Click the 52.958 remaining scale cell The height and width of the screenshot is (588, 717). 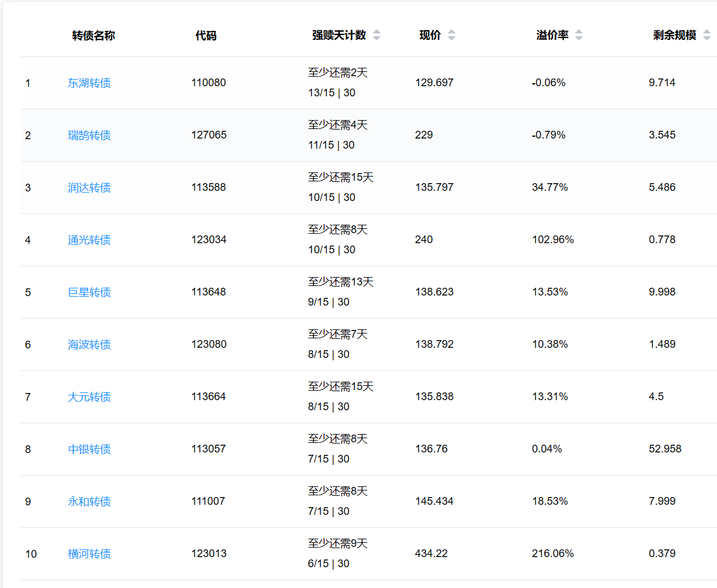click(x=665, y=449)
